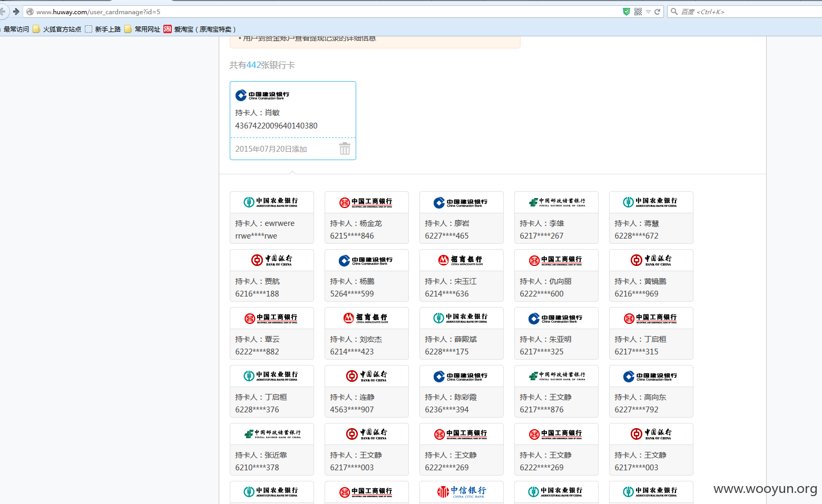Click the card number 6236****394

click(x=447, y=410)
